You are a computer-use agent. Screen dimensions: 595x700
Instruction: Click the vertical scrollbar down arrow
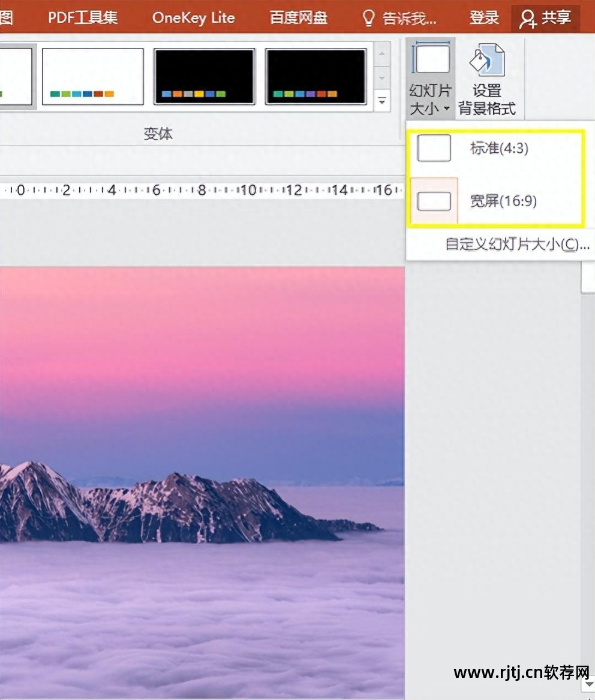pyautogui.click(x=588, y=684)
